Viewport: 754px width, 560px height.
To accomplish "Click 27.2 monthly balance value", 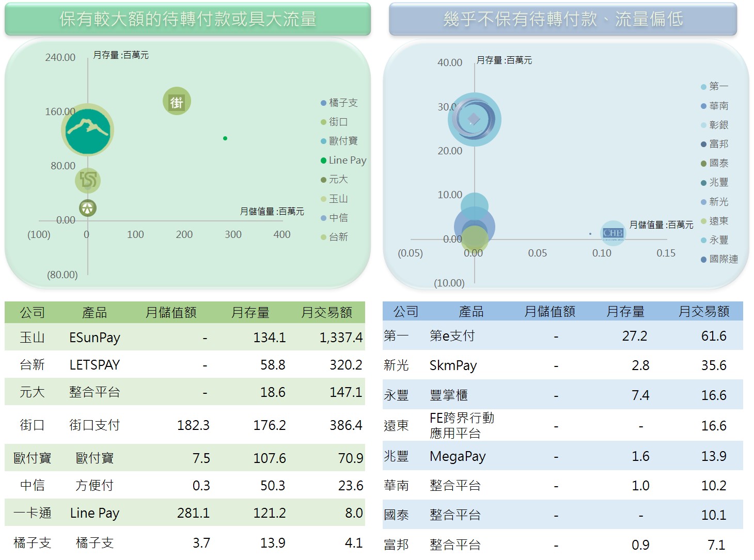I will coord(635,336).
